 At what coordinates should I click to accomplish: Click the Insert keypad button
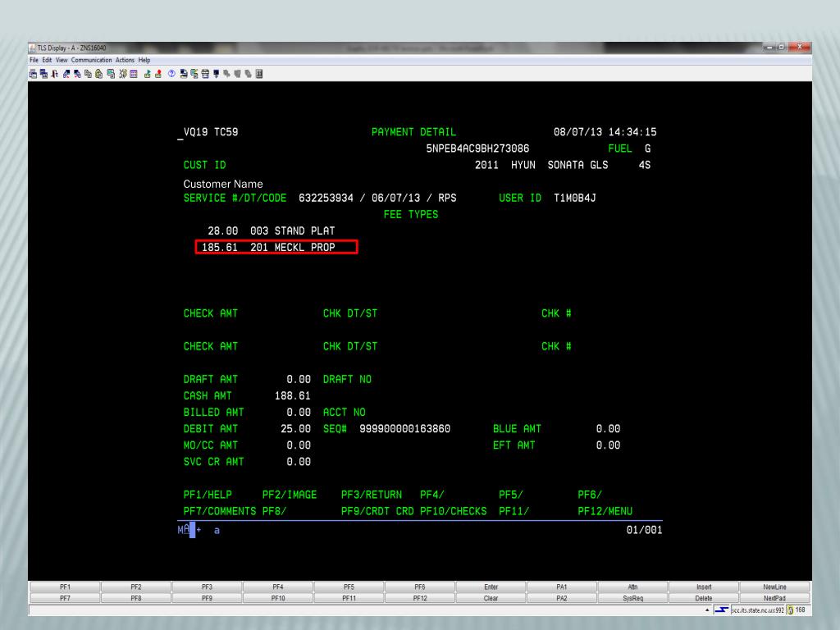(703, 587)
